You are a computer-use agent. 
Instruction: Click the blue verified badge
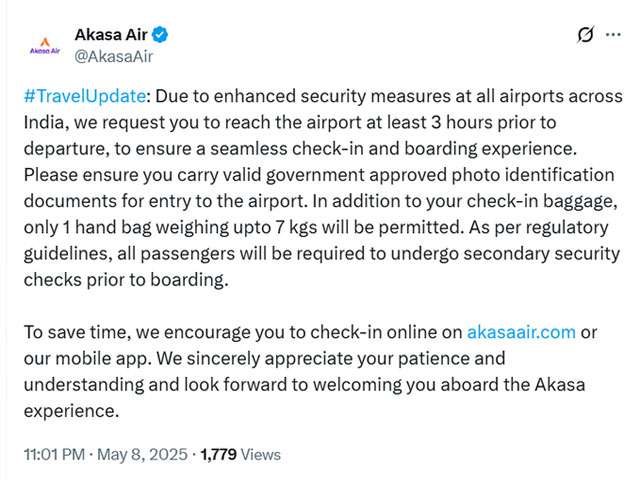(x=160, y=35)
